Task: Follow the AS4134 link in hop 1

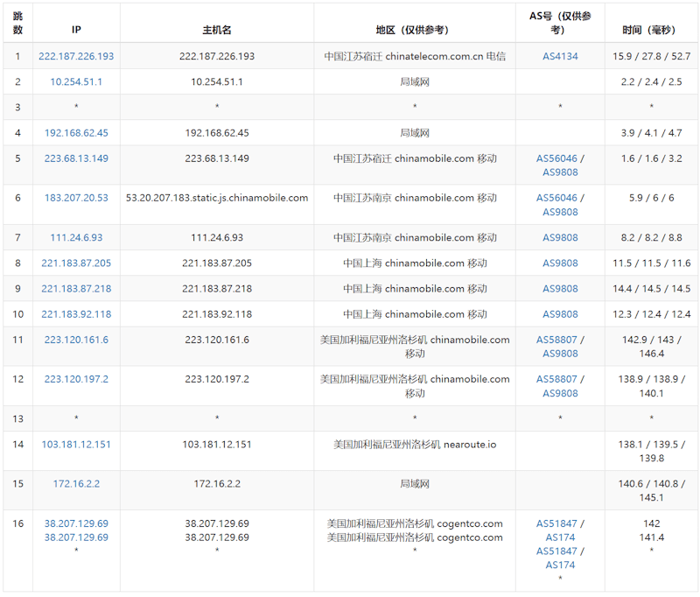Action: 560,56
